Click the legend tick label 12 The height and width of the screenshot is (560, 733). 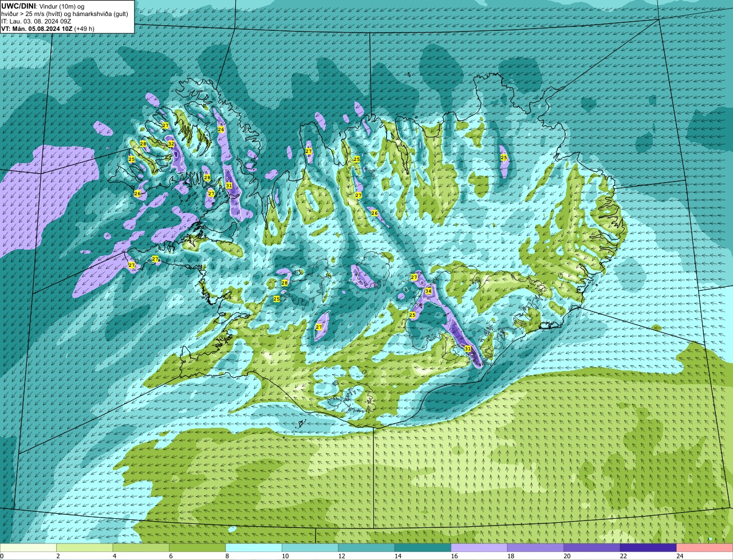pyautogui.click(x=341, y=556)
